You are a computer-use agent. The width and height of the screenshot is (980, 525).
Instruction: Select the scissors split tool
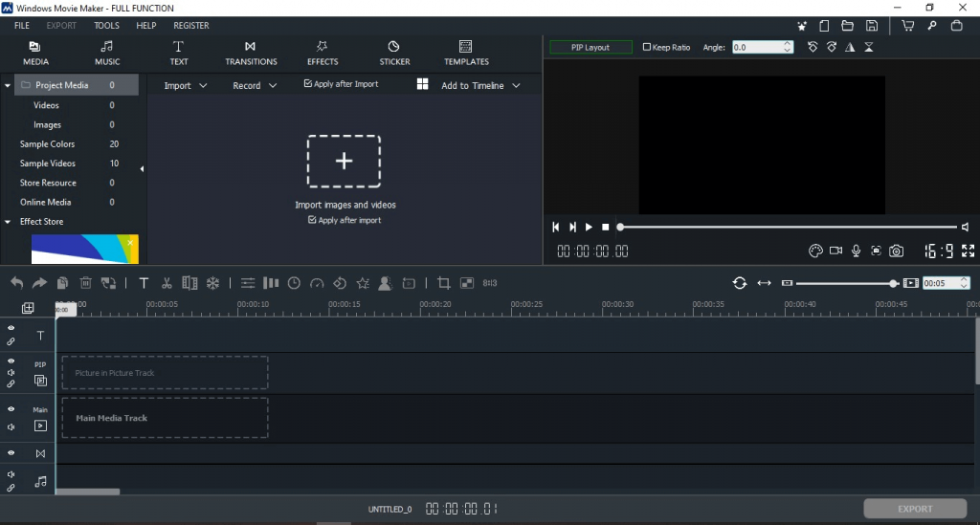tap(167, 283)
